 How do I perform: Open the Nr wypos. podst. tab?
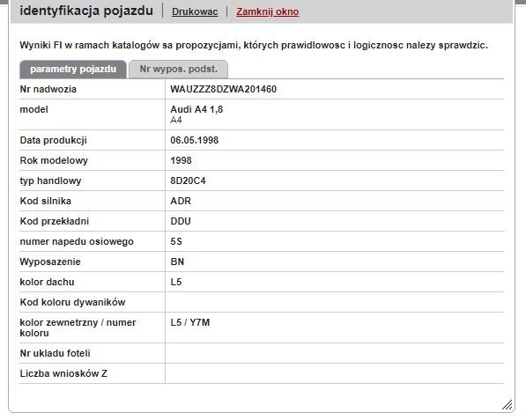pos(179,69)
